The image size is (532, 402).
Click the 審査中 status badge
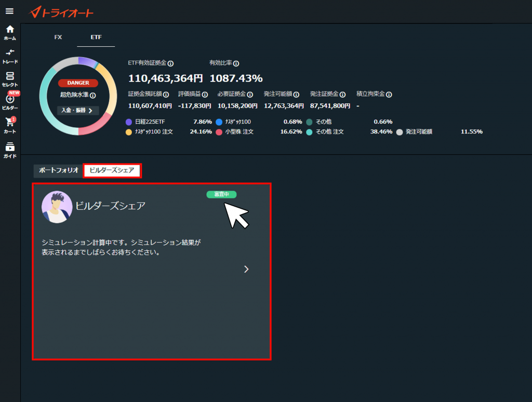pos(221,194)
